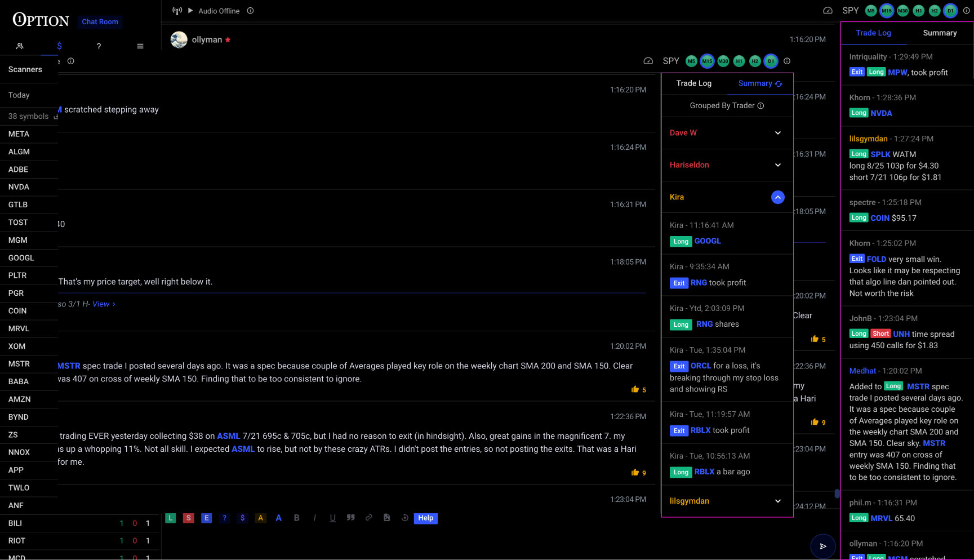Image resolution: width=974 pixels, height=560 pixels.
Task: Click the yellow A text color swatch
Action: (260, 518)
